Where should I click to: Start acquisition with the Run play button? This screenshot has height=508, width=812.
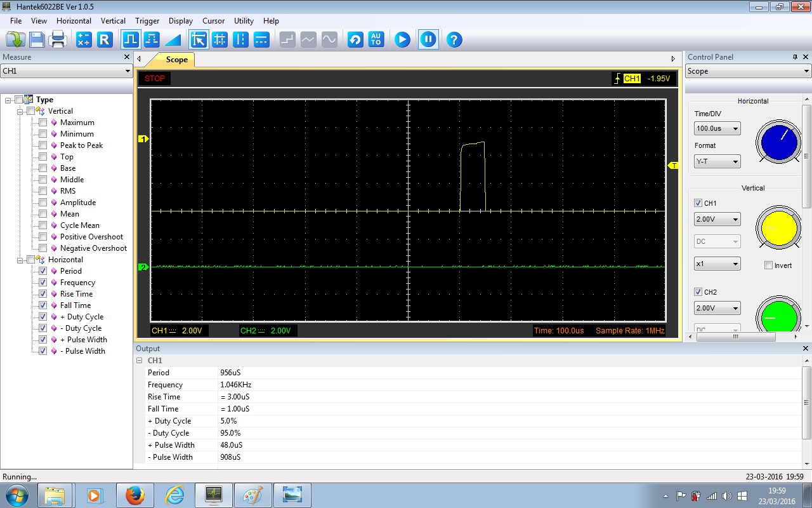402,40
